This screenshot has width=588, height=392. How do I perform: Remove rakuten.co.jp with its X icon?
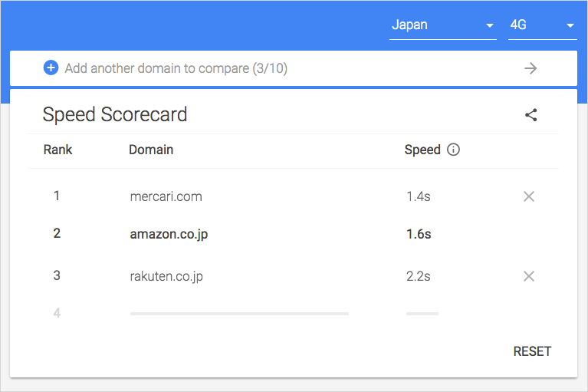pyautogui.click(x=529, y=276)
